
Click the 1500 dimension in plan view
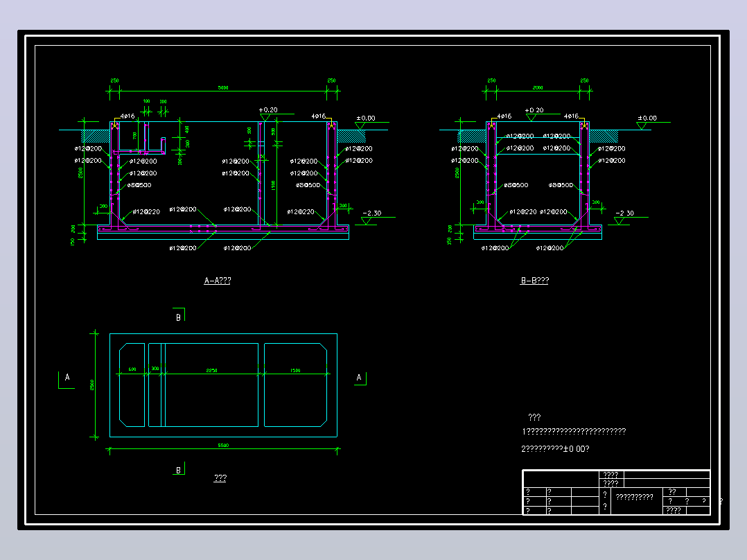click(x=295, y=370)
